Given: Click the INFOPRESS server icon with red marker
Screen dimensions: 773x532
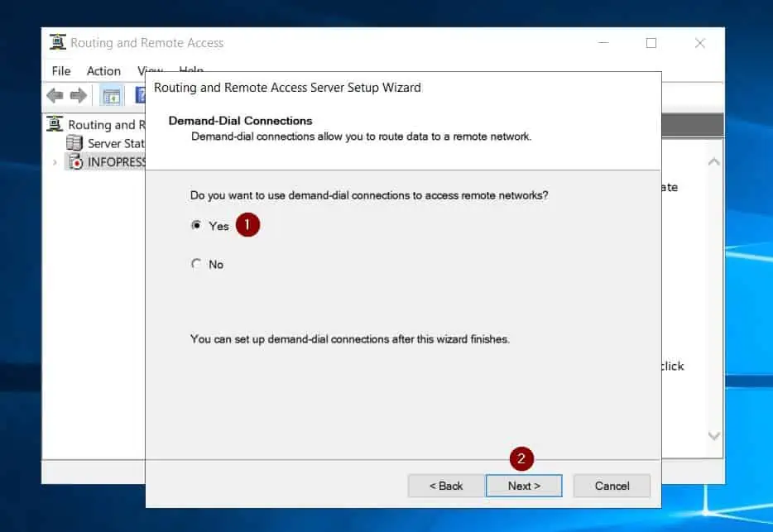Looking at the screenshot, I should pos(75,161).
